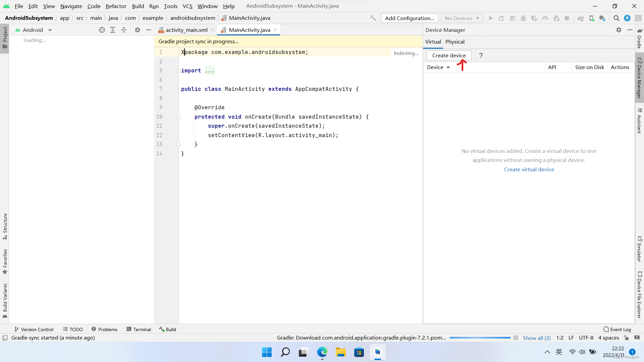Click the Make Project hammer icon
This screenshot has width=644, height=362.
click(373, 18)
